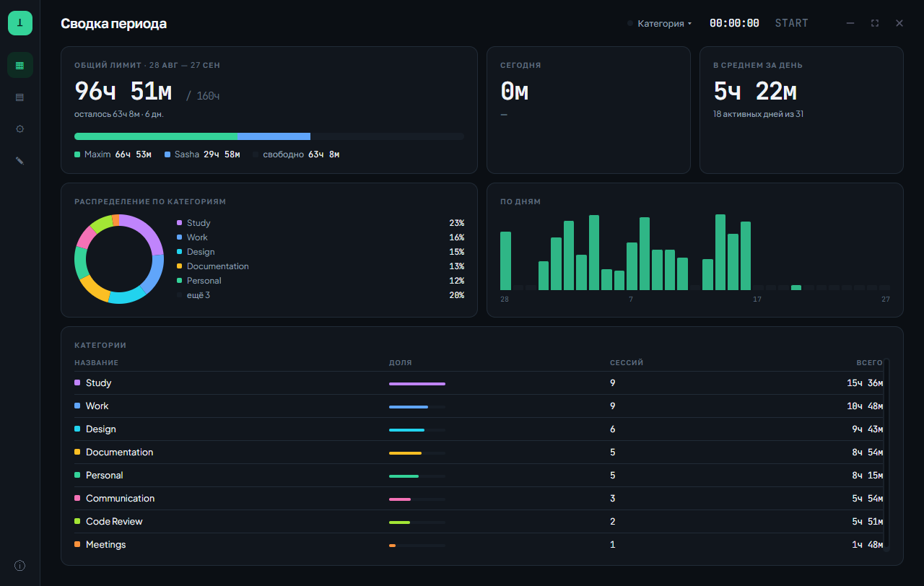The image size is (924, 586).
Task: Select the Communication category row
Action: tap(479, 499)
